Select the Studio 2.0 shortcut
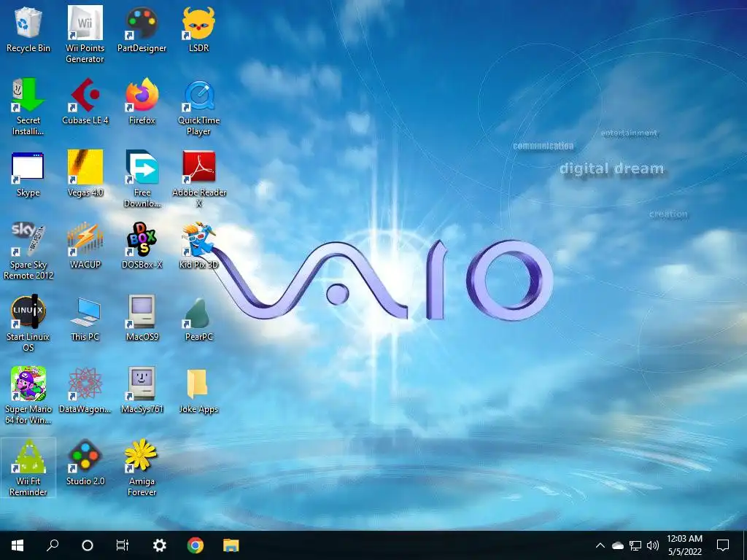 85,456
